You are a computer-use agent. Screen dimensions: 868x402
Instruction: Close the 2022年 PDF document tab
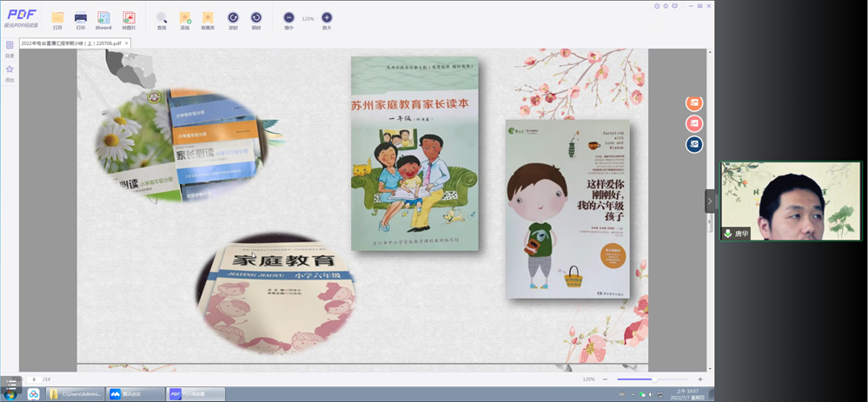(126, 43)
